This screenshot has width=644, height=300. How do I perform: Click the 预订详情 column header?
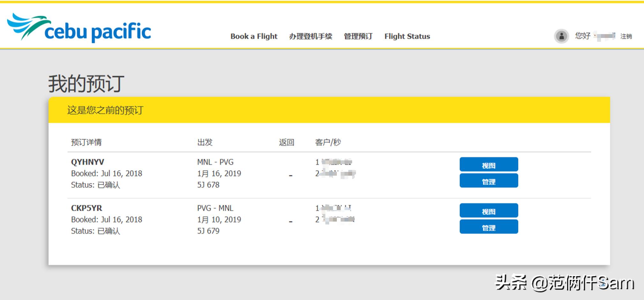(x=86, y=142)
